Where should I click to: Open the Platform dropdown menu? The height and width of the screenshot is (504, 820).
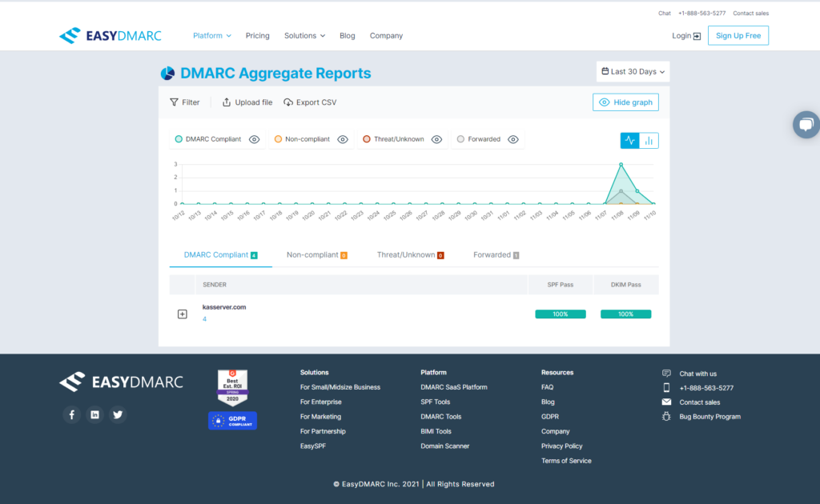point(211,35)
